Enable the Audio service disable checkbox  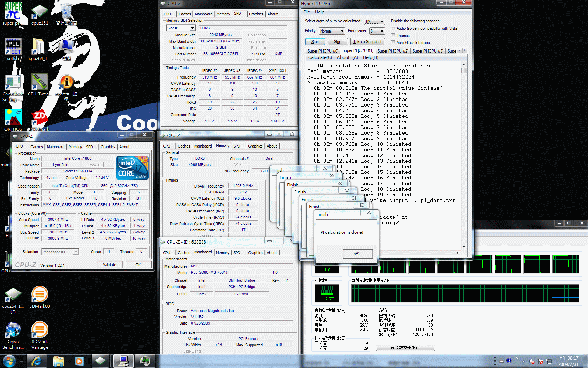(x=393, y=28)
